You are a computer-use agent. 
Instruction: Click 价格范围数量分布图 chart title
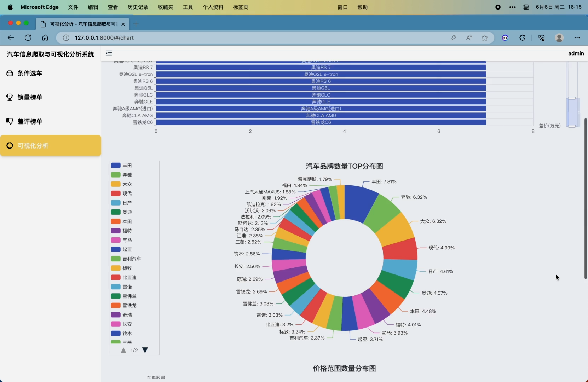click(344, 369)
